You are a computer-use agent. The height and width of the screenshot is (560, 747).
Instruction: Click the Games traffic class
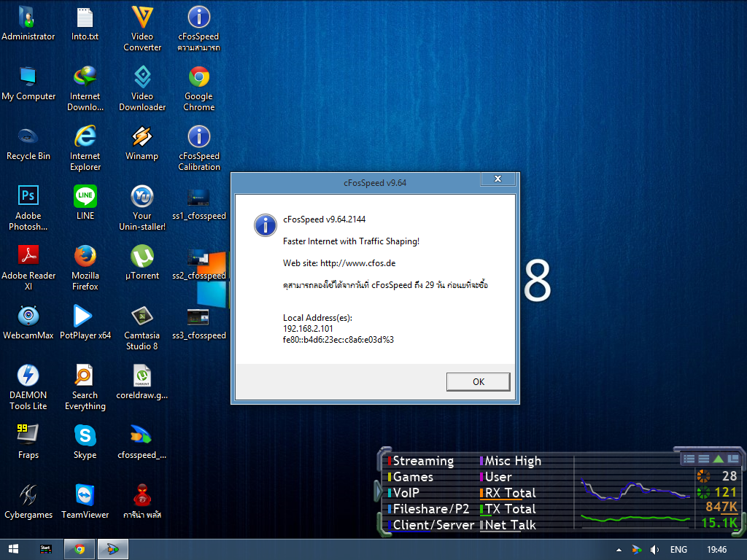[x=410, y=477]
